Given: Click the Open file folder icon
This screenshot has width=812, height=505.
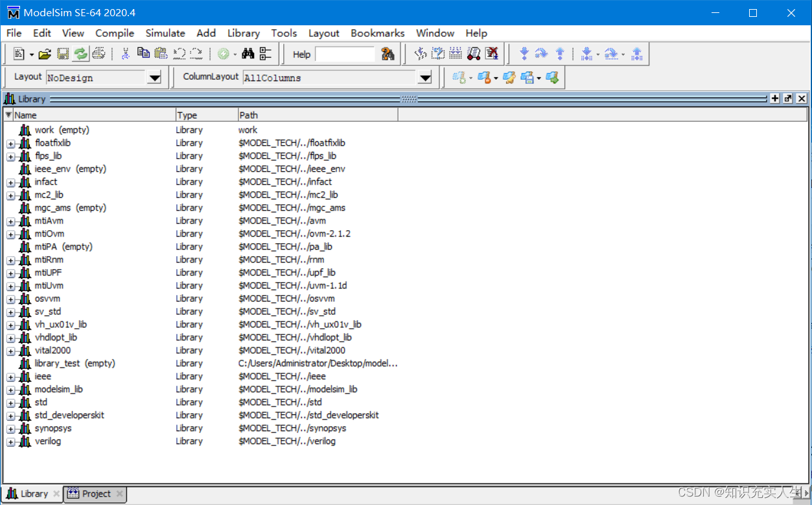Looking at the screenshot, I should point(45,54).
